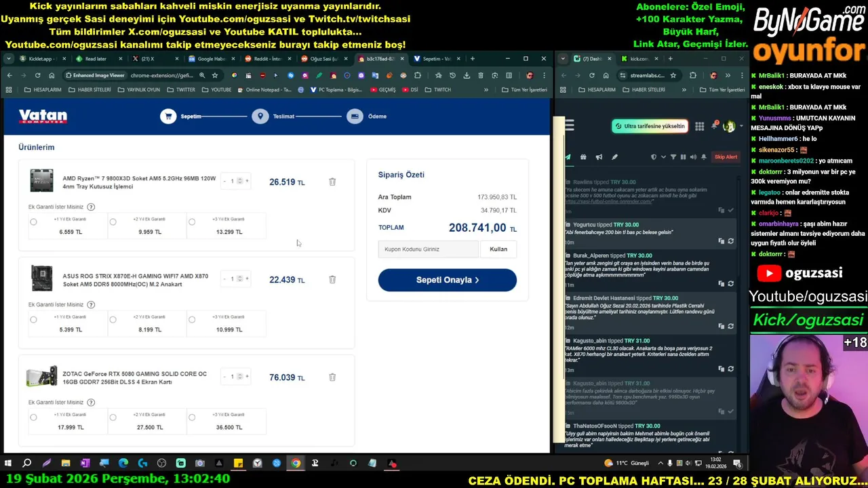Select +1 year warranty for ZOTAC 17.999 TL
The width and height of the screenshot is (868, 488).
(33, 417)
